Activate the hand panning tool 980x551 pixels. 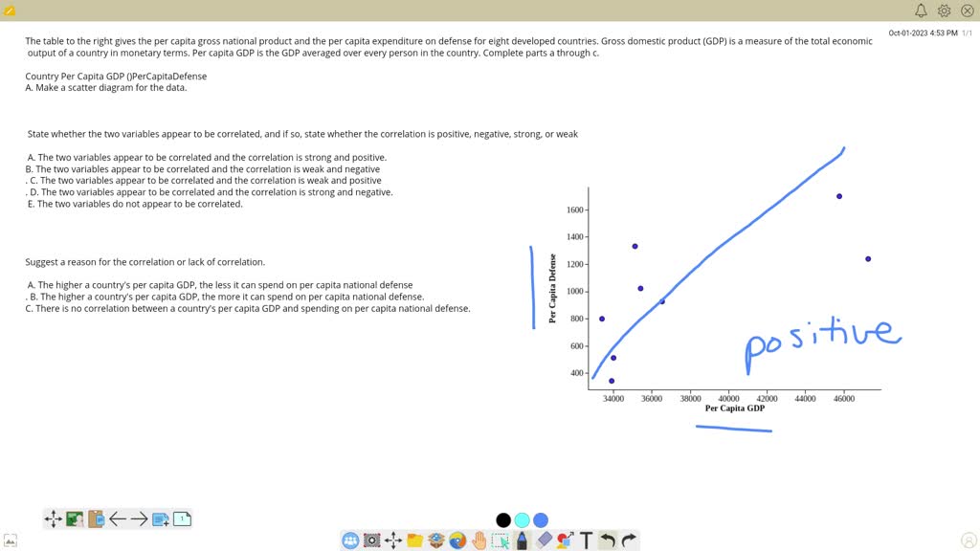(481, 540)
